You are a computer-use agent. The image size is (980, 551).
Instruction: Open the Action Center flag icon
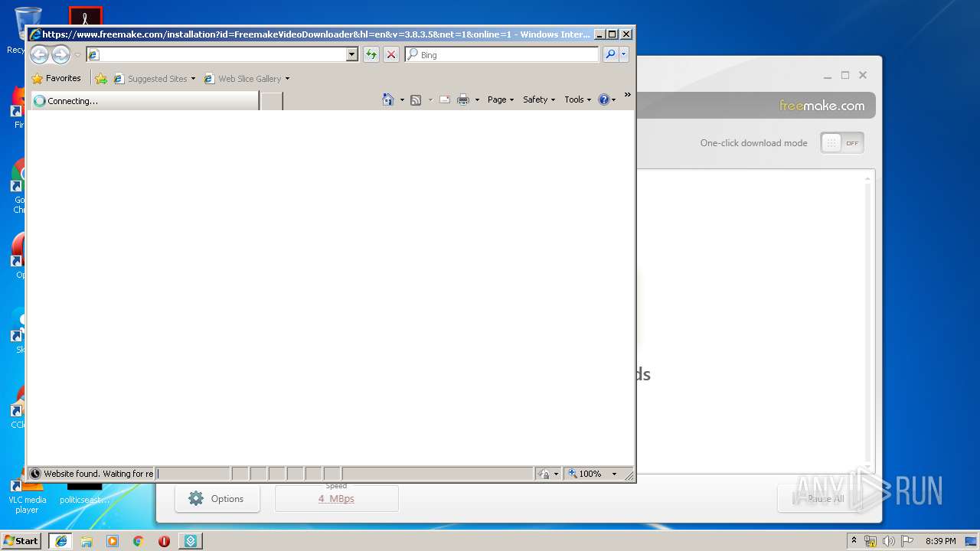[x=907, y=541]
